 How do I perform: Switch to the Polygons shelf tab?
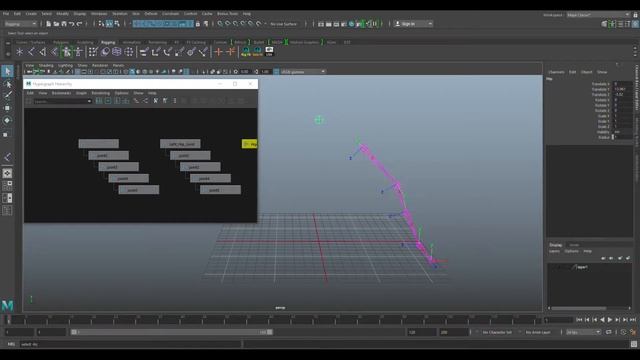(x=61, y=42)
